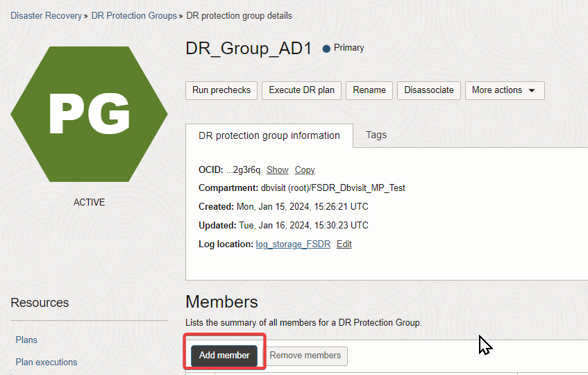Click the Disassociate button
588x375 pixels.
[428, 90]
